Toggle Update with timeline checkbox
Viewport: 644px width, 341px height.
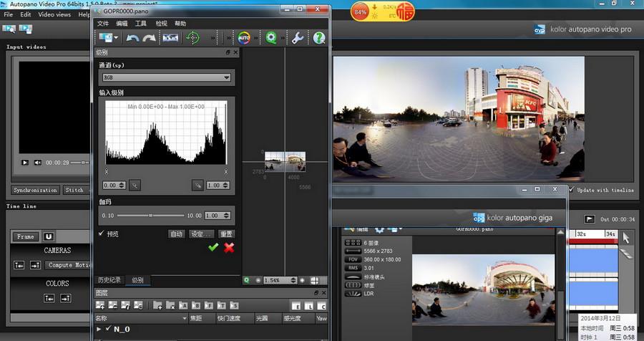(571, 190)
